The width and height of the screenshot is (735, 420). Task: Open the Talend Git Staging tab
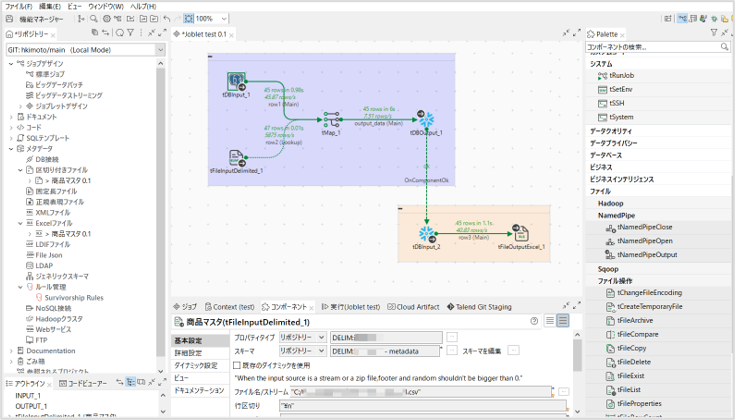(x=479, y=307)
